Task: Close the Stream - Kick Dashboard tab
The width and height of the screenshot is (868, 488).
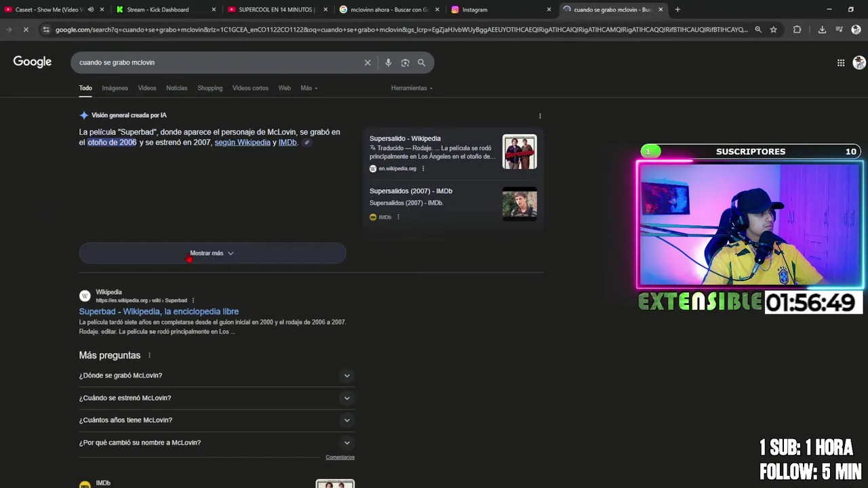Action: point(214,9)
